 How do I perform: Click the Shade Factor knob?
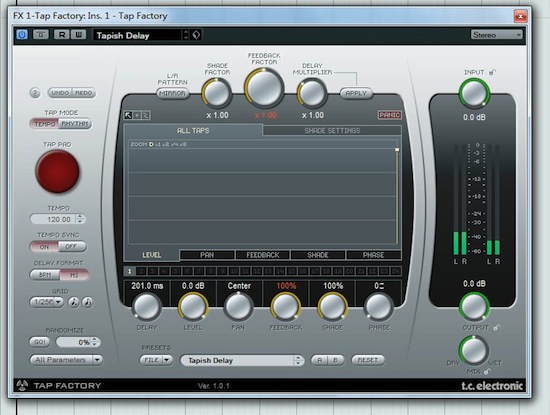click(x=217, y=93)
